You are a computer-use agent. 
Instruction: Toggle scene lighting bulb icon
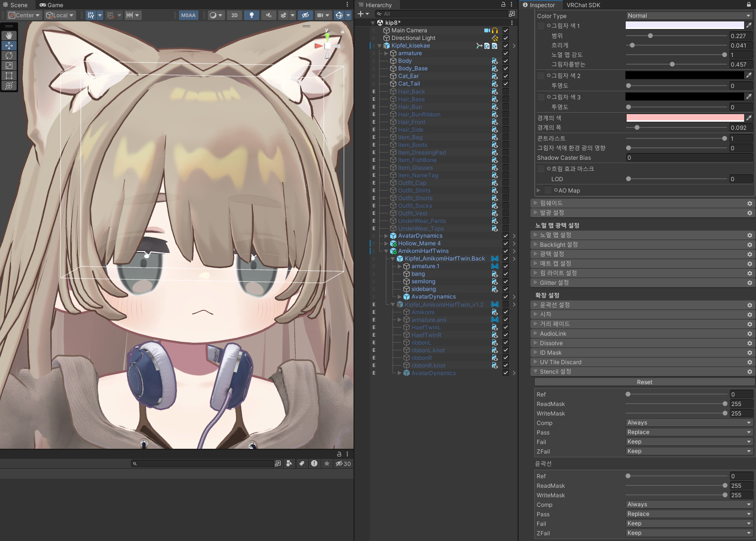coord(252,15)
